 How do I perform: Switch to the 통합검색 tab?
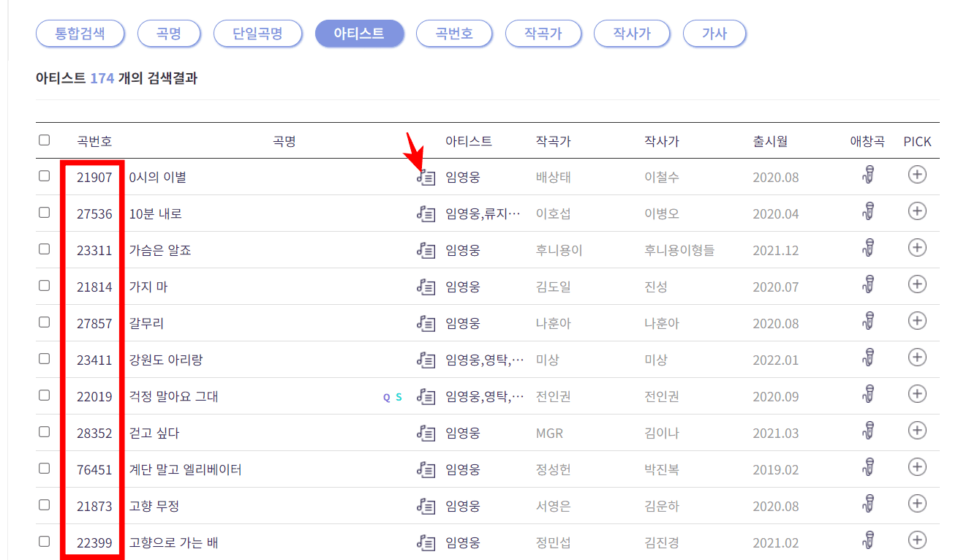(80, 34)
